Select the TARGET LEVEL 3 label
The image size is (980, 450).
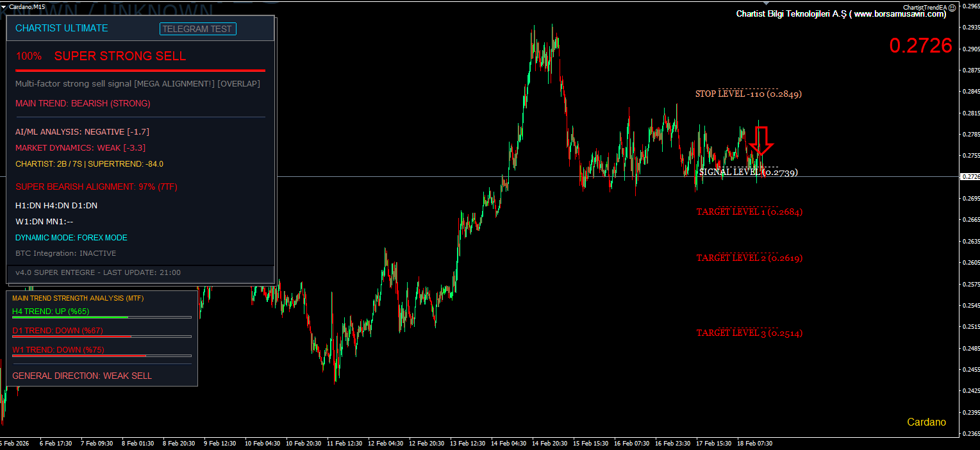(749, 333)
